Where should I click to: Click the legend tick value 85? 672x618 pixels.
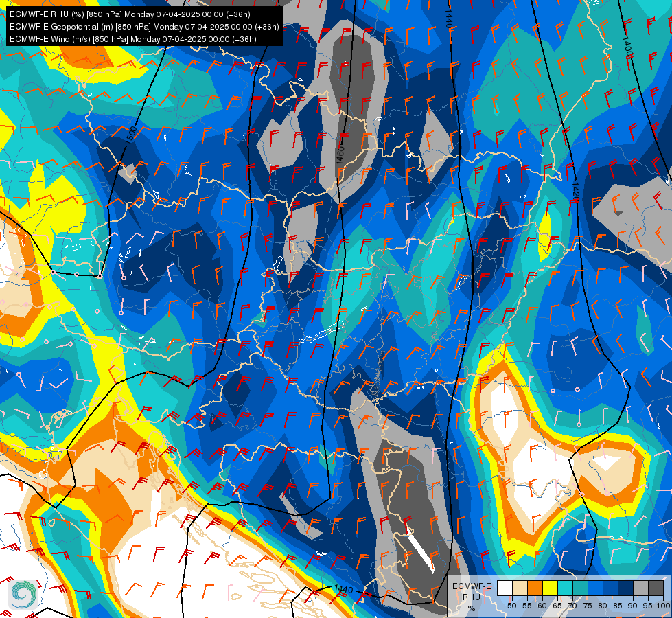[618, 606]
